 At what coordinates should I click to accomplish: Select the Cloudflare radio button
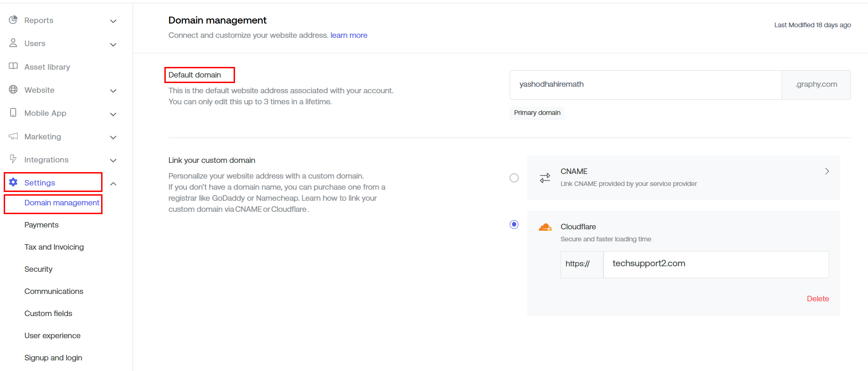pos(514,224)
